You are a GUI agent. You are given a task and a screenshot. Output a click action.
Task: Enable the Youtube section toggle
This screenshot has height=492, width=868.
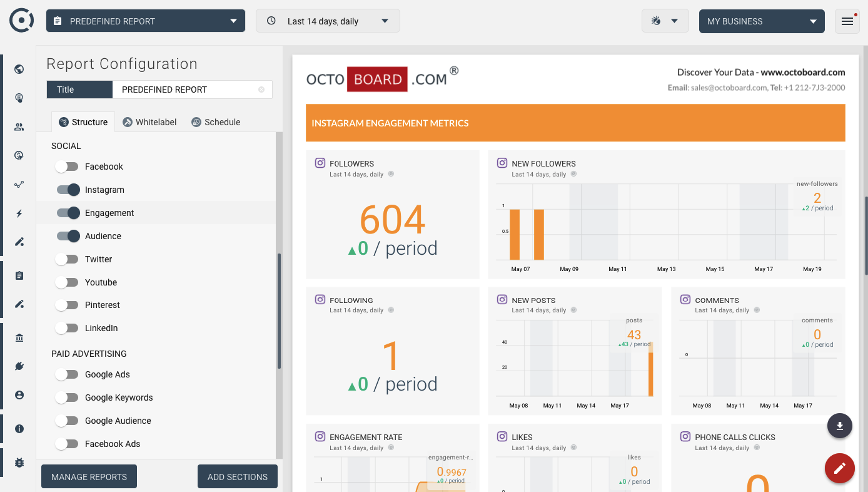click(67, 282)
